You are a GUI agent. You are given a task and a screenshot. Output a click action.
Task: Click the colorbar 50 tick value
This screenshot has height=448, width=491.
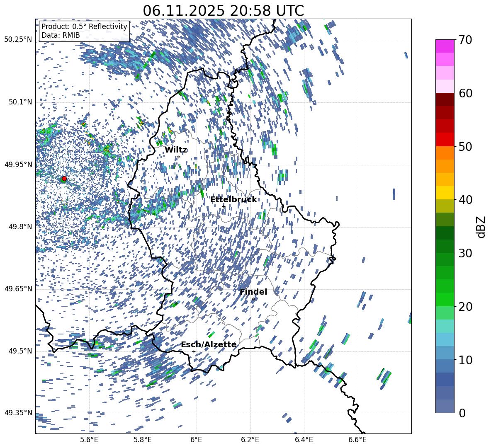click(x=466, y=146)
